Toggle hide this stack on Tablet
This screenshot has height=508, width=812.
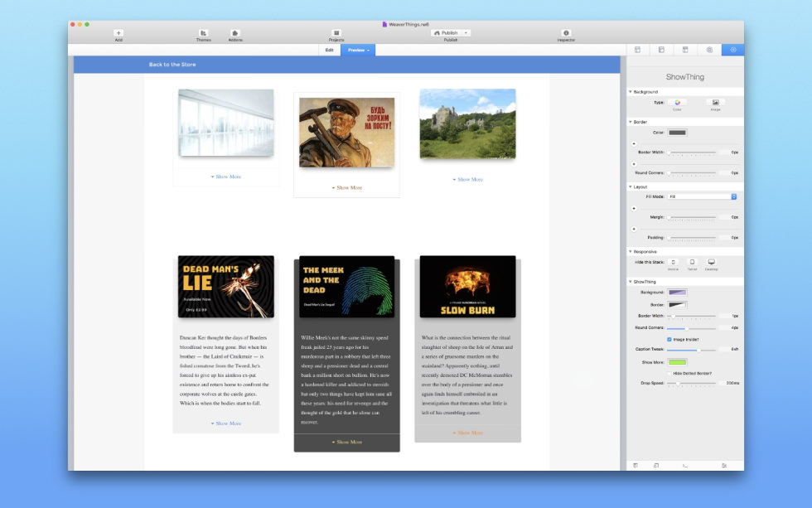click(692, 262)
